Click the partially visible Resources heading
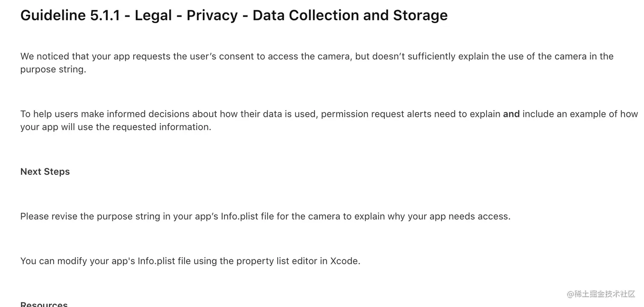 [44, 304]
